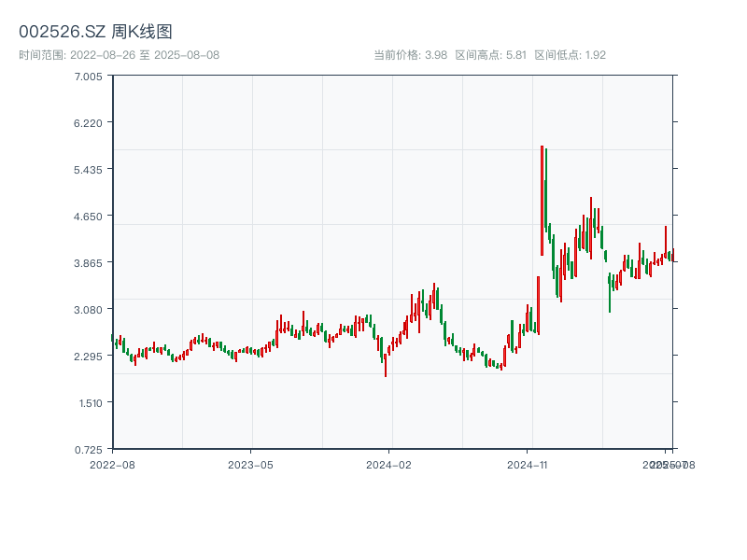Click y-axis label 7.005
This screenshot has width=747, height=560.
pos(88,77)
